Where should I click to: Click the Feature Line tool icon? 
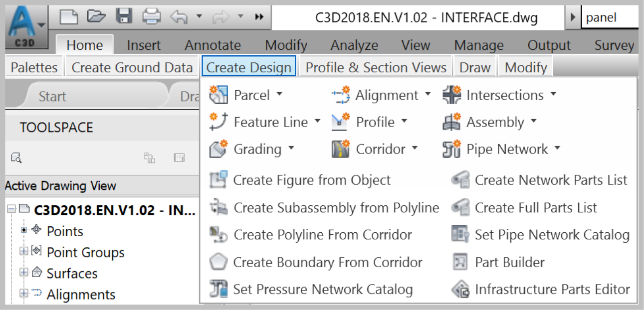pyautogui.click(x=218, y=122)
